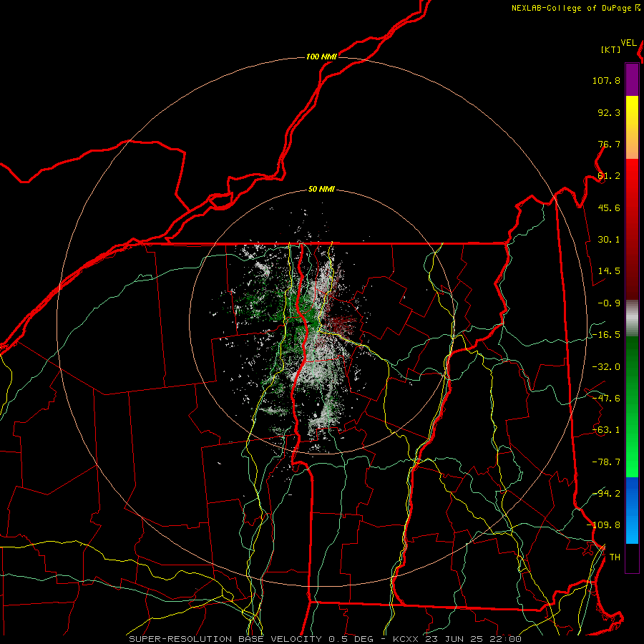
Task: Click the 76.7 velocity scale value
Action: (x=609, y=144)
